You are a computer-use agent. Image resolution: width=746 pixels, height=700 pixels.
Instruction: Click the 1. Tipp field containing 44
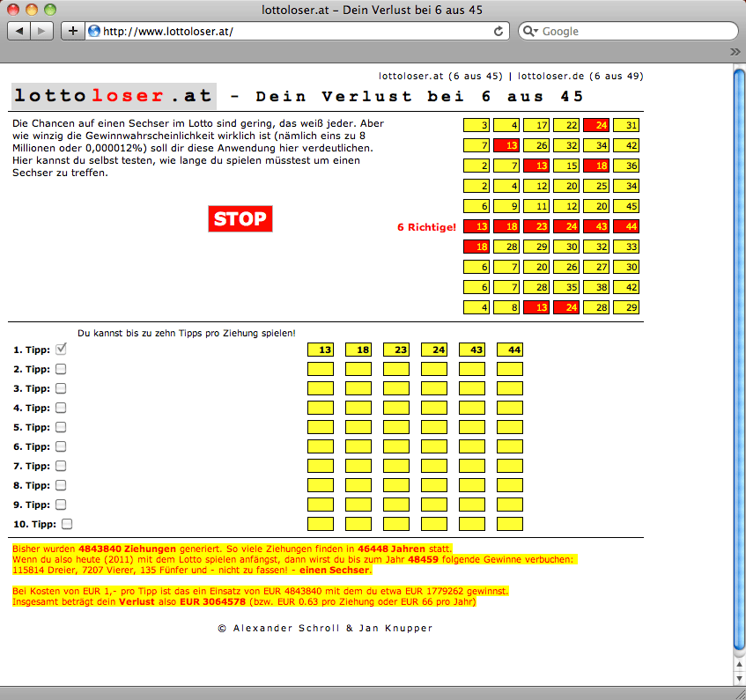tap(510, 350)
